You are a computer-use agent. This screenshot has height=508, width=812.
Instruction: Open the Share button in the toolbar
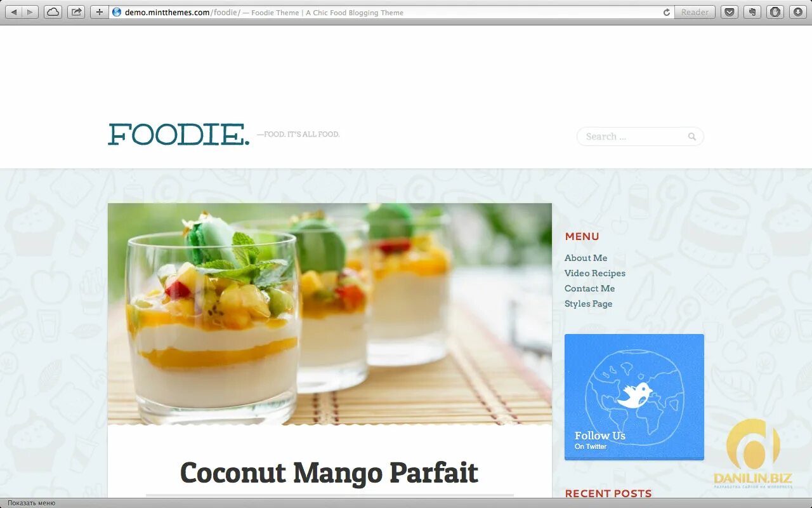coord(76,12)
